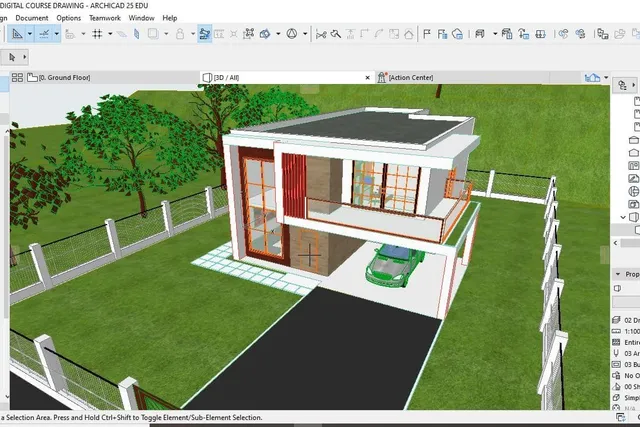640x427 pixels.
Task: Toggle the guide lines set-square tool
Action: pyautogui.click(x=17, y=34)
